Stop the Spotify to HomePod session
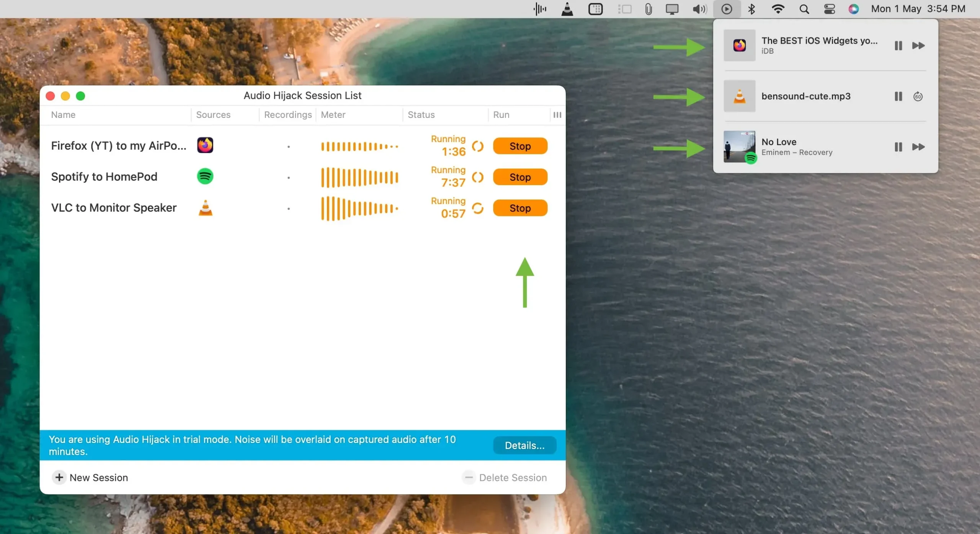Screen dimensions: 980x534 tap(520, 176)
